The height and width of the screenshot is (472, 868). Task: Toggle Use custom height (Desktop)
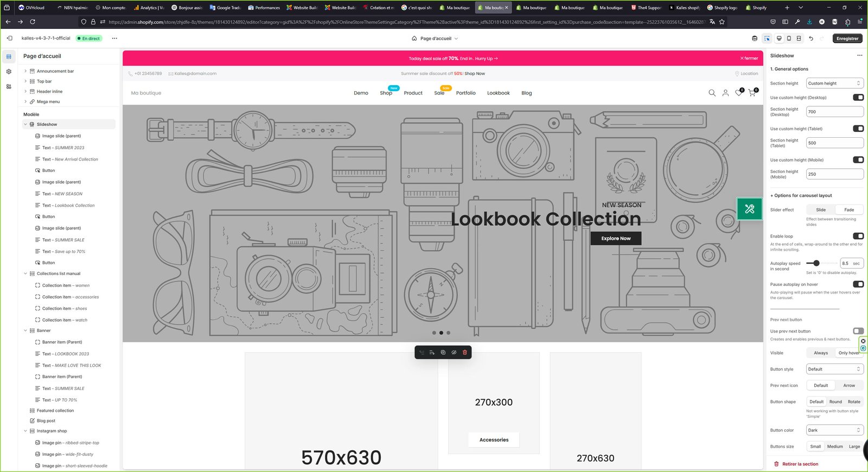tap(858, 98)
